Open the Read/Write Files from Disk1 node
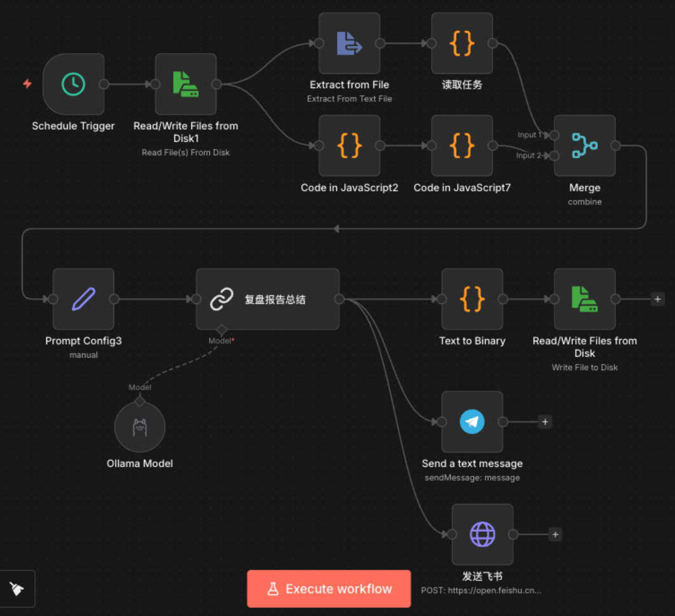This screenshot has width=675, height=616. (186, 84)
